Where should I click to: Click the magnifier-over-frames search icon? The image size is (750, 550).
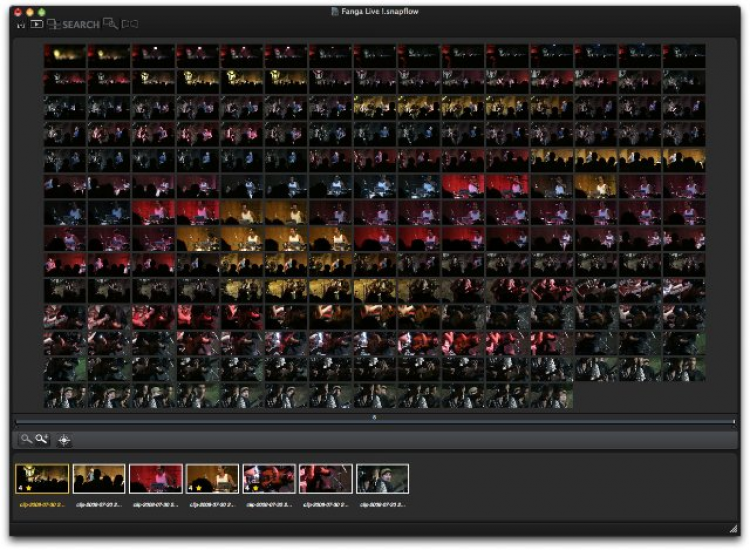point(110,23)
